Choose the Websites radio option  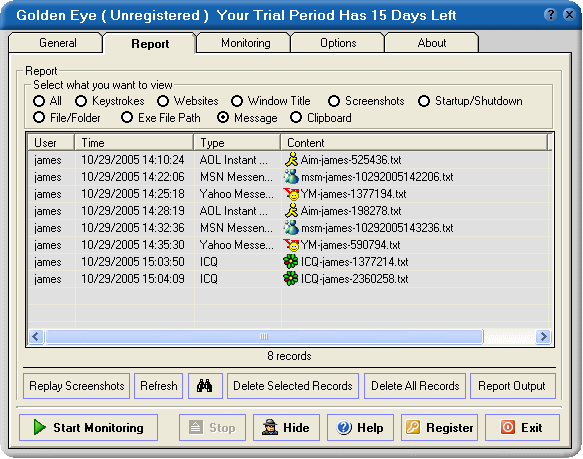(x=163, y=101)
